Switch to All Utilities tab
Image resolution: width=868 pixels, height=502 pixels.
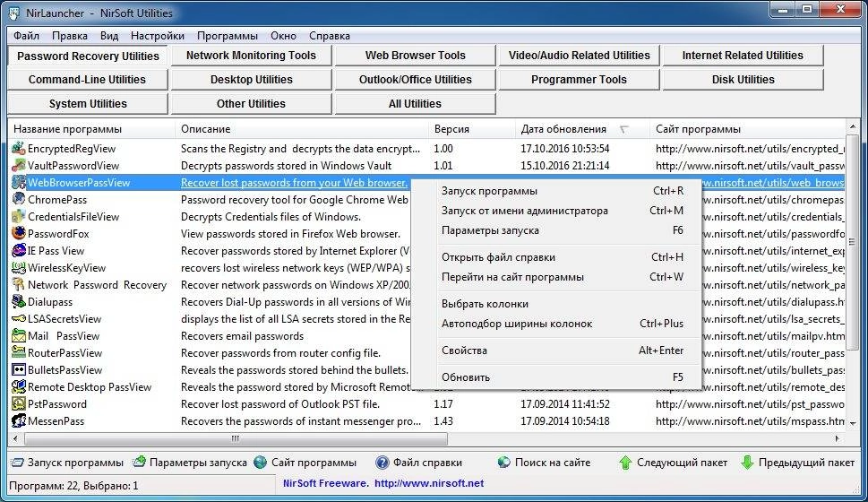click(x=415, y=104)
